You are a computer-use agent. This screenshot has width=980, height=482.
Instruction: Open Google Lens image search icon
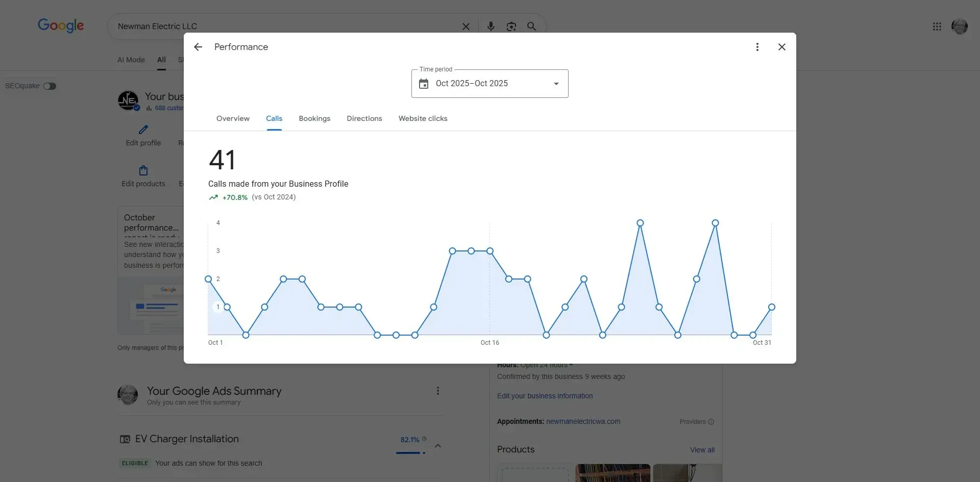point(511,26)
